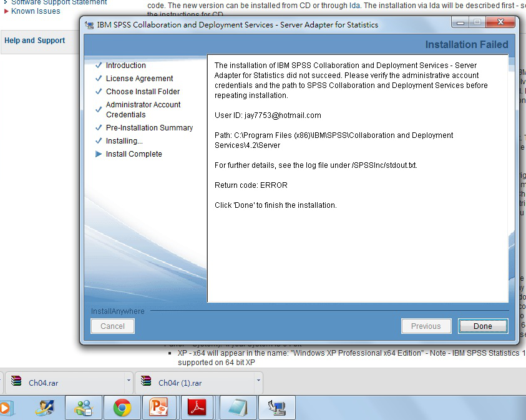Screen dimensions: 526x420
Task: Open Known Issues link in background page
Action: coord(36,11)
